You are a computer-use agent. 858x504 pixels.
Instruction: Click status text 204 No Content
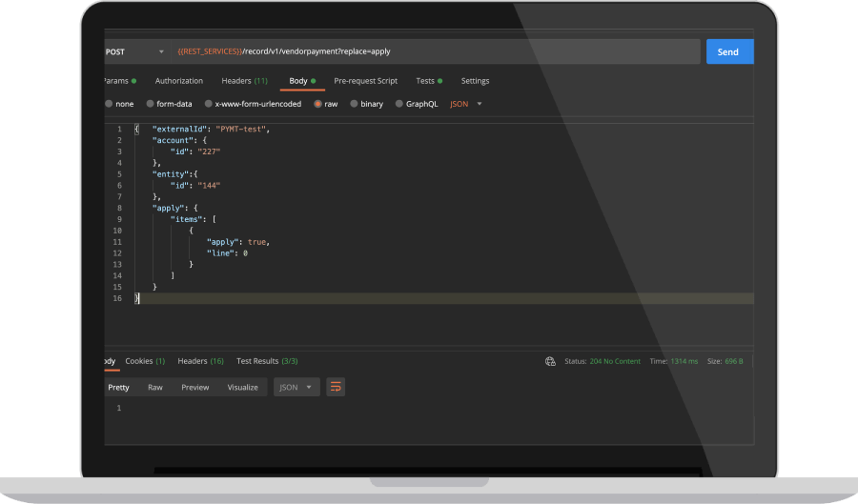(615, 361)
